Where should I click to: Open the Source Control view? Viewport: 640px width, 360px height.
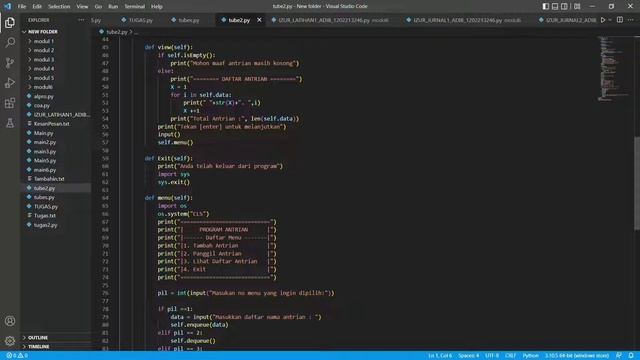(10, 62)
